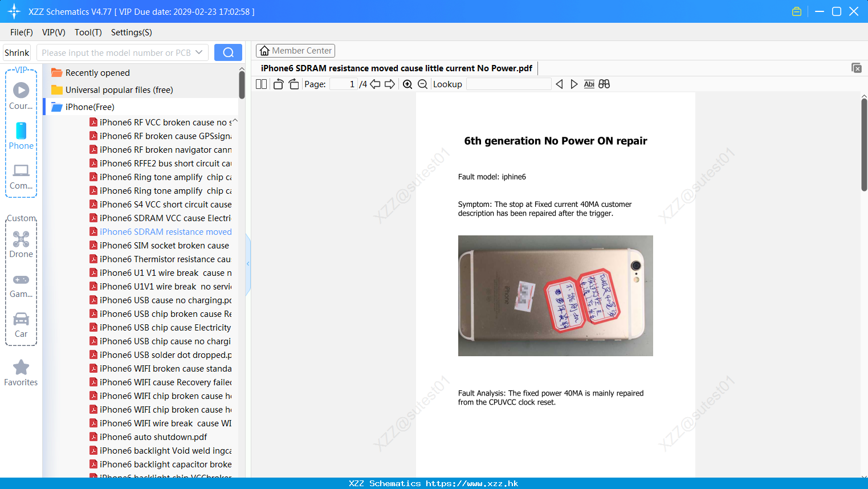Open iPhone6 RF broken navigator file
The width and height of the screenshot is (868, 489).
click(x=161, y=150)
